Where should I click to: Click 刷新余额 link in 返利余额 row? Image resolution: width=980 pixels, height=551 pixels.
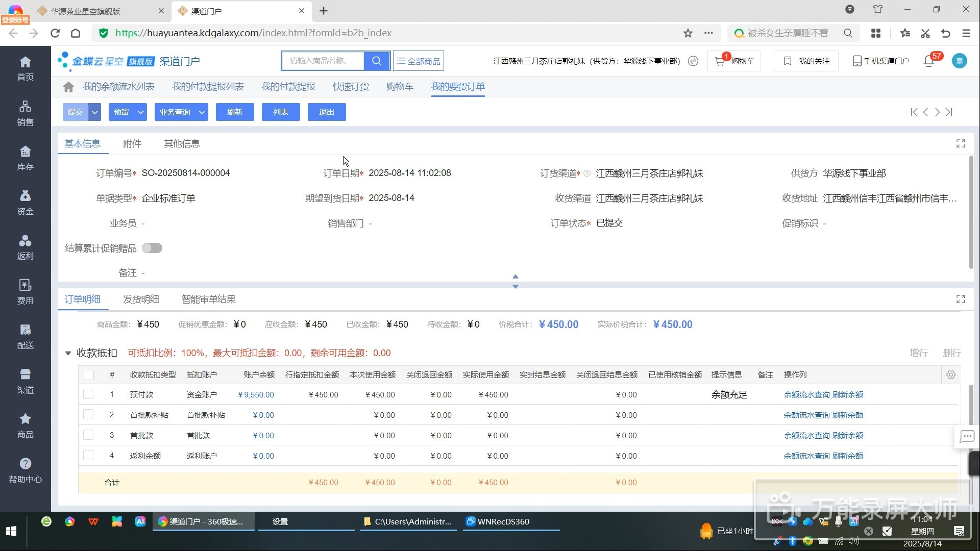pos(848,456)
